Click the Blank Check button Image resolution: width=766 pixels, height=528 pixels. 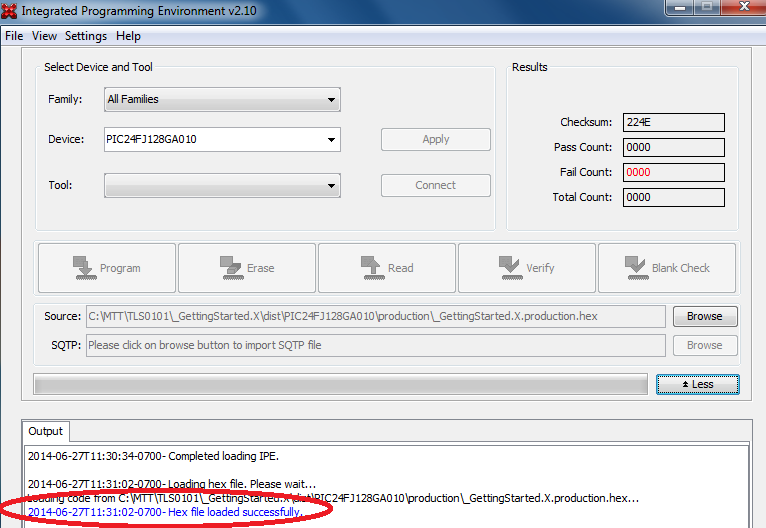[666, 268]
